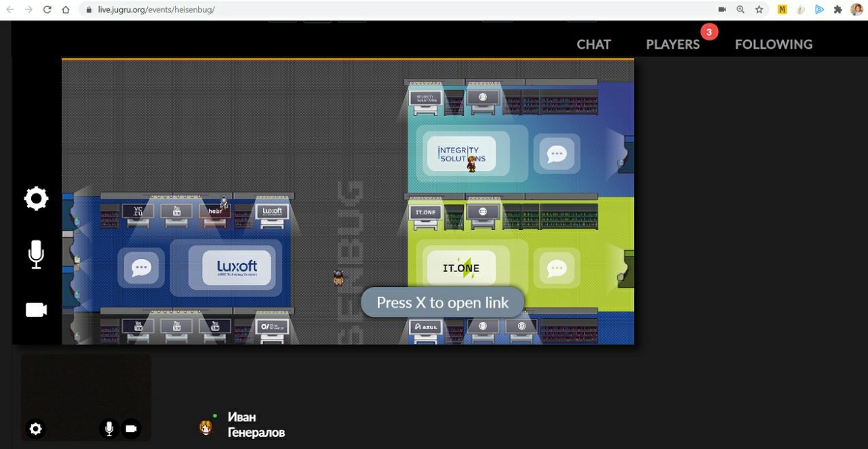Viewport: 868px width, 449px height.
Task: Click the "Press X to open link" tooltip
Action: (442, 302)
